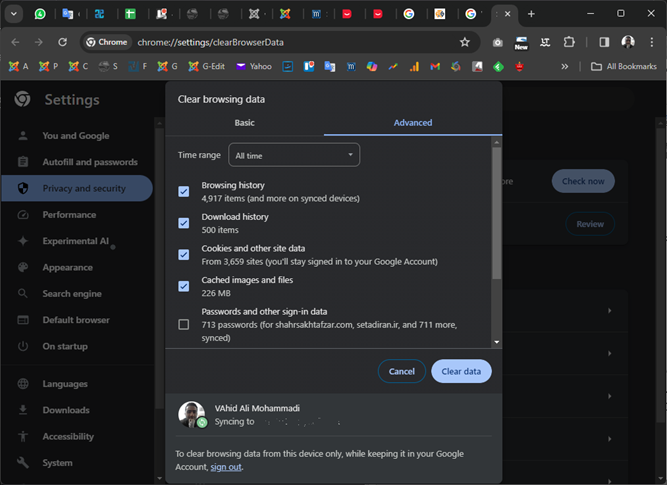Open the green spreadsheet tab
Image resolution: width=667 pixels, height=485 pixels.
click(130, 14)
